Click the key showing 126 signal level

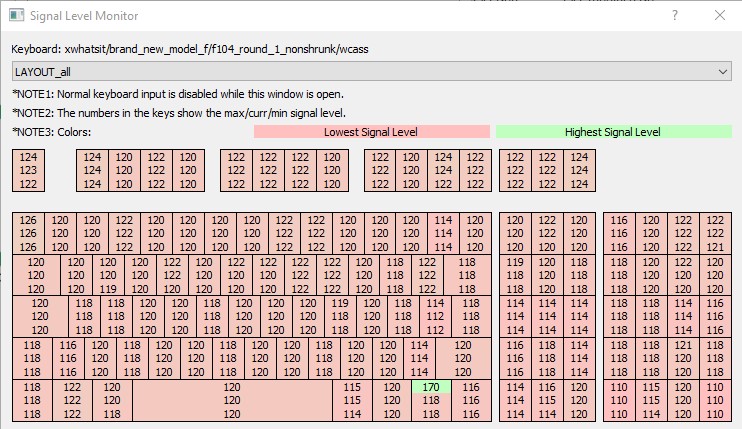(29, 233)
